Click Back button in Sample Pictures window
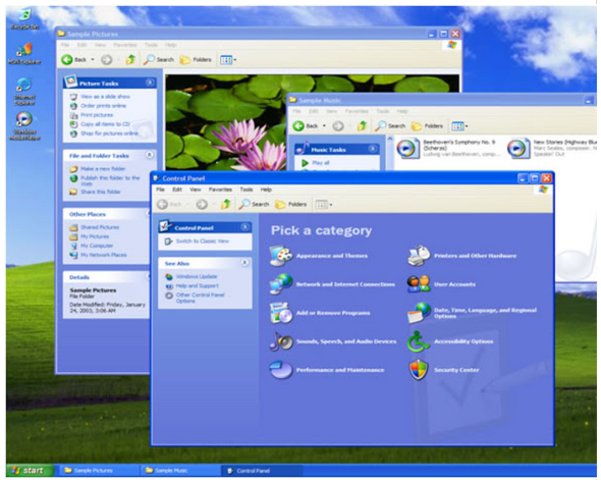Viewport: 601px width, 480px height. (x=74, y=59)
